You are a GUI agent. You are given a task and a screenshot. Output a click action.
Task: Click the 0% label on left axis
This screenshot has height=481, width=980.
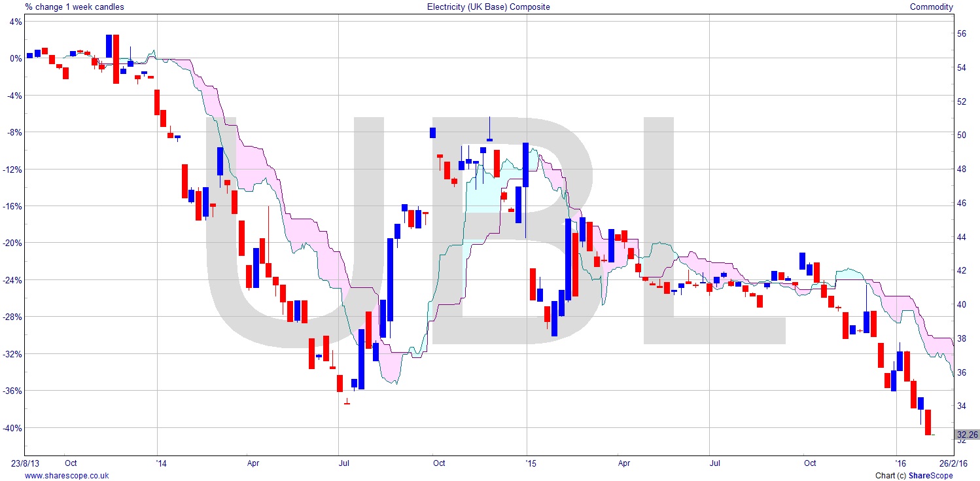(x=15, y=58)
